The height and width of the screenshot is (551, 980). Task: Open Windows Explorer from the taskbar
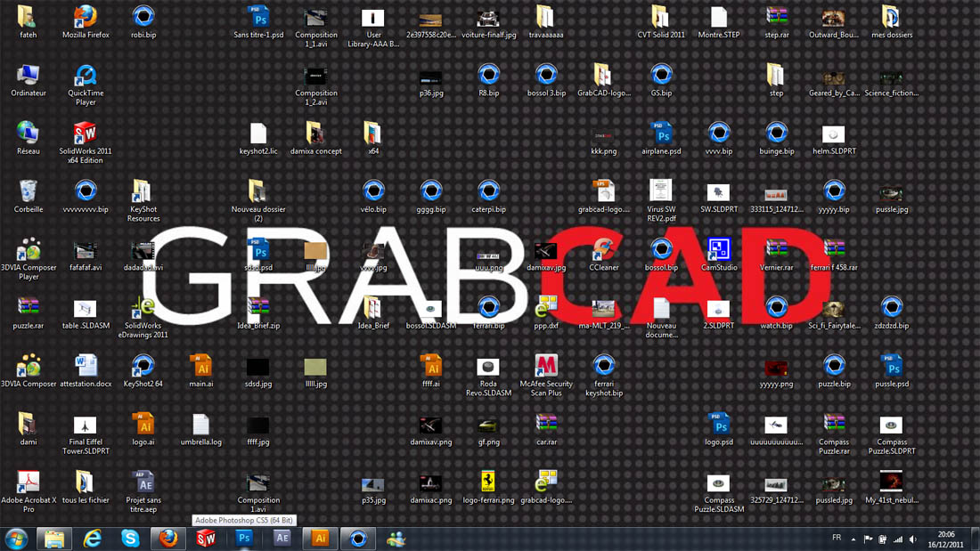pos(53,539)
